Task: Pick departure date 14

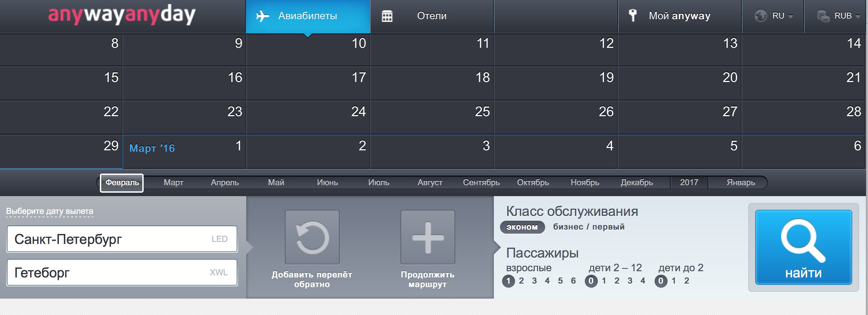Action: tap(803, 50)
